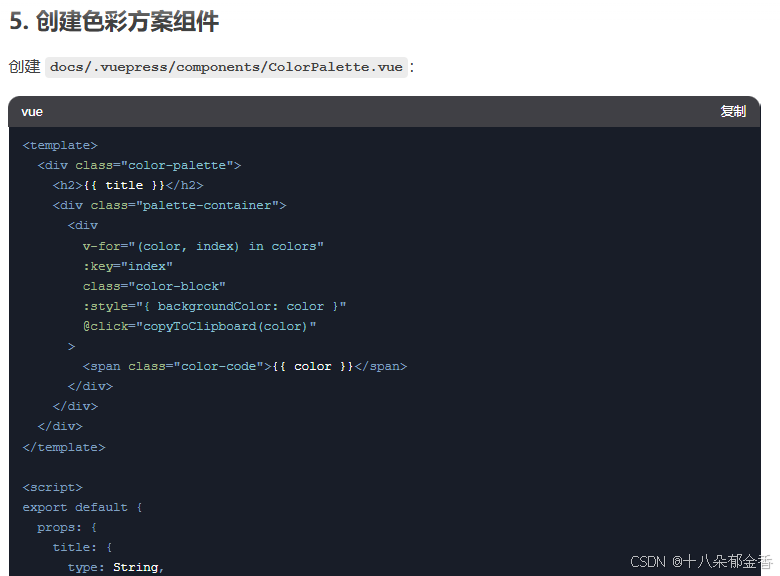Click the line <h2>{{ title }}</h2>
This screenshot has width=780, height=576.
click(128, 185)
